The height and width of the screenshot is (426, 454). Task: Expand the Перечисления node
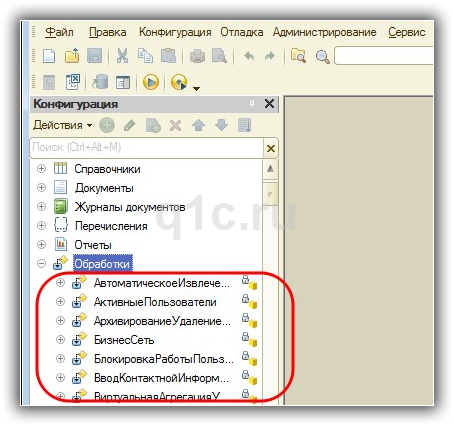click(41, 226)
